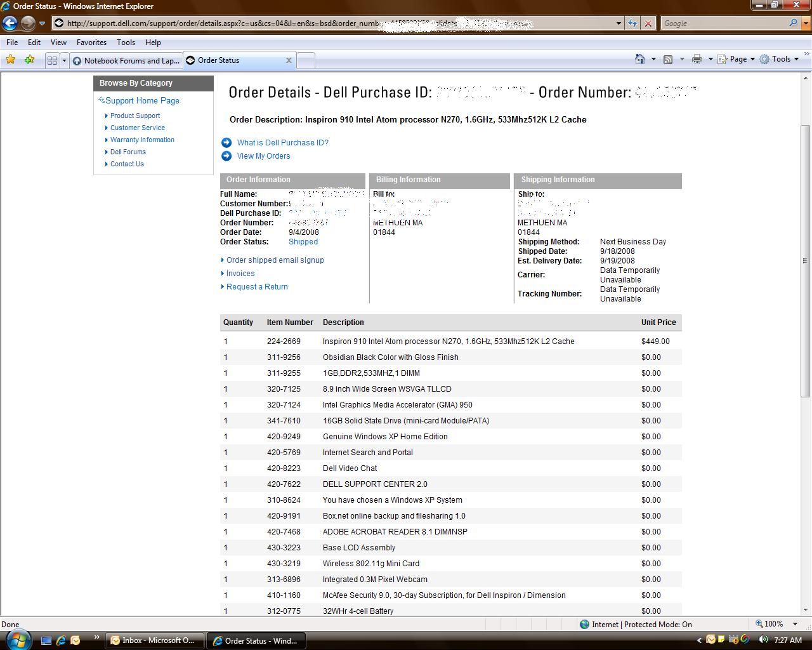This screenshot has width=812, height=650.
Task: Open the Favorites menu
Action: tap(91, 43)
